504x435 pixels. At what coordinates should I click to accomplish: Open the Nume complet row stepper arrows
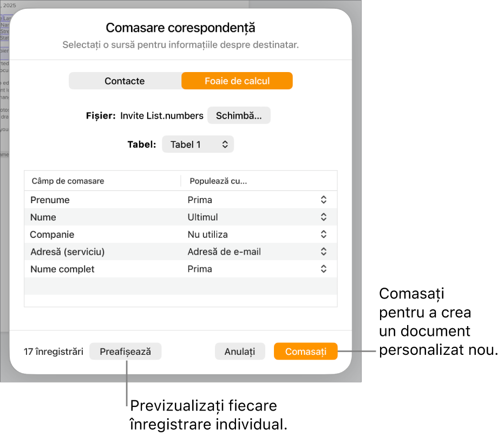(x=324, y=269)
